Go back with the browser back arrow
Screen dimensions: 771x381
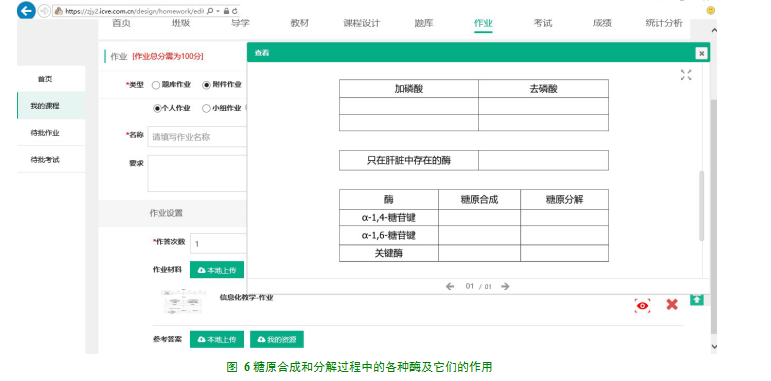(26, 10)
